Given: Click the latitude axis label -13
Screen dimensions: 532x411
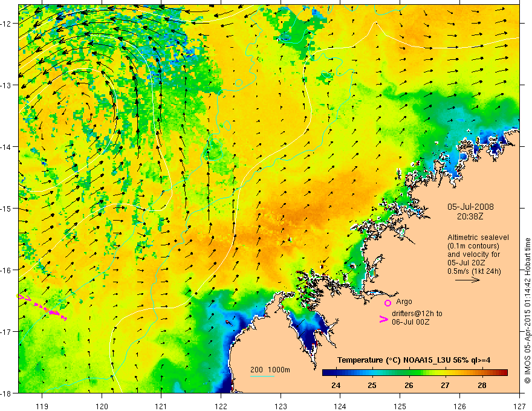Looking at the screenshot, I should click(7, 85).
